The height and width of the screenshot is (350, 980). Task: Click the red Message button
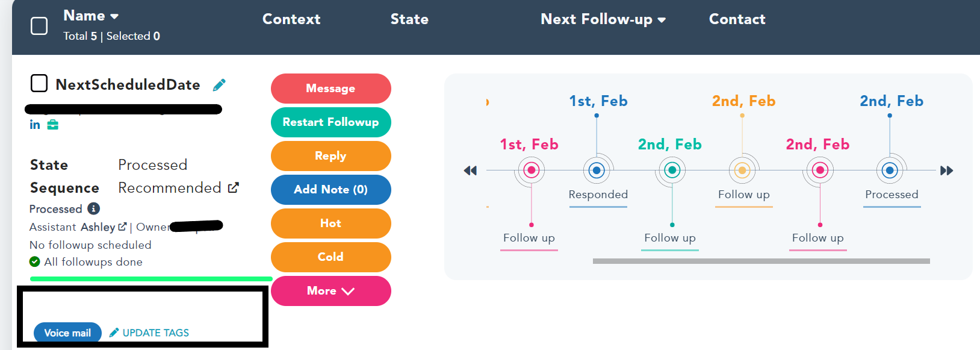(330, 89)
